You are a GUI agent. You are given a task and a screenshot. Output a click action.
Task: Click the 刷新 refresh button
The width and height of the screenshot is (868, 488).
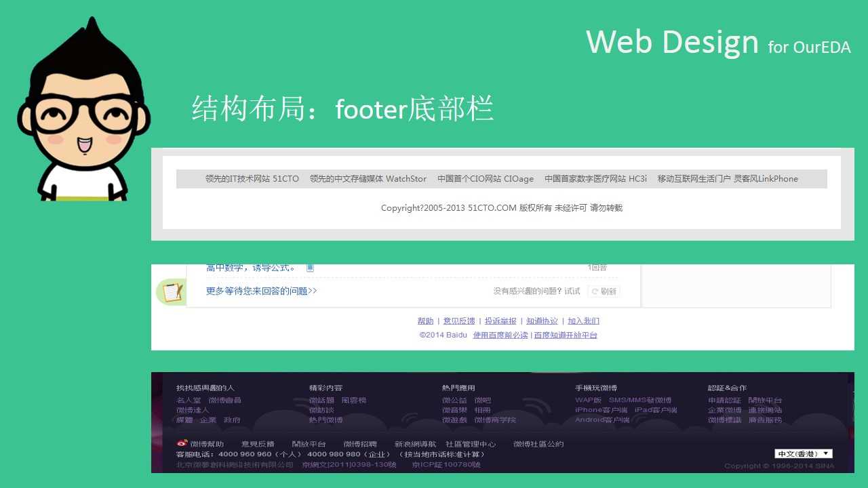click(604, 291)
